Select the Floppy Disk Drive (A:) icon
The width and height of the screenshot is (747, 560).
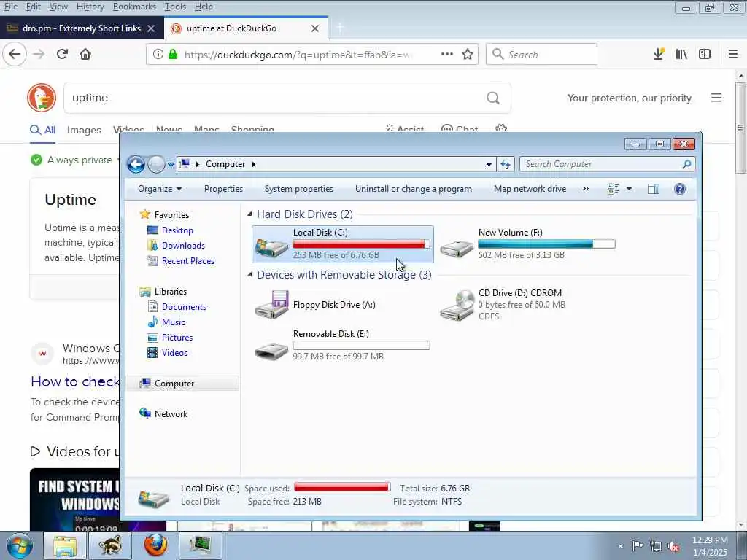click(x=271, y=305)
